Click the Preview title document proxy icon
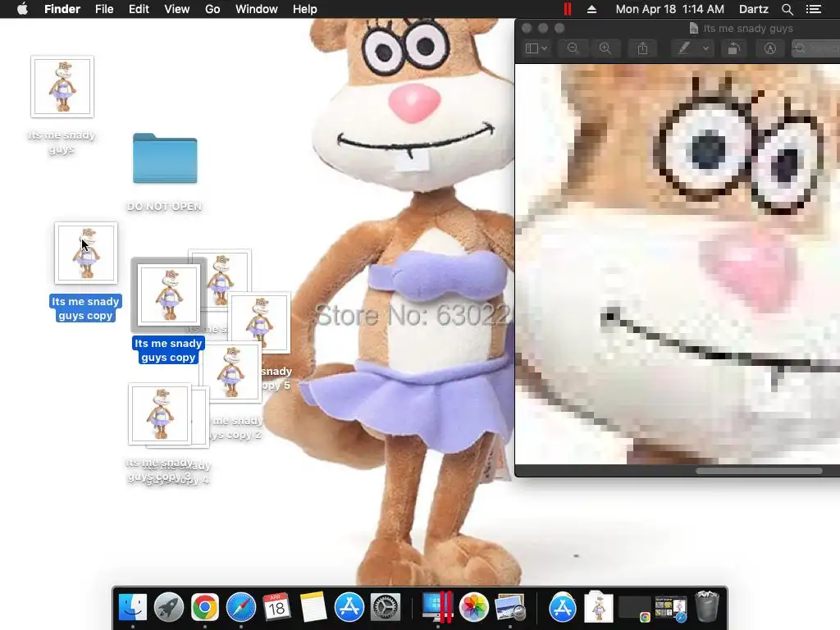 694,29
